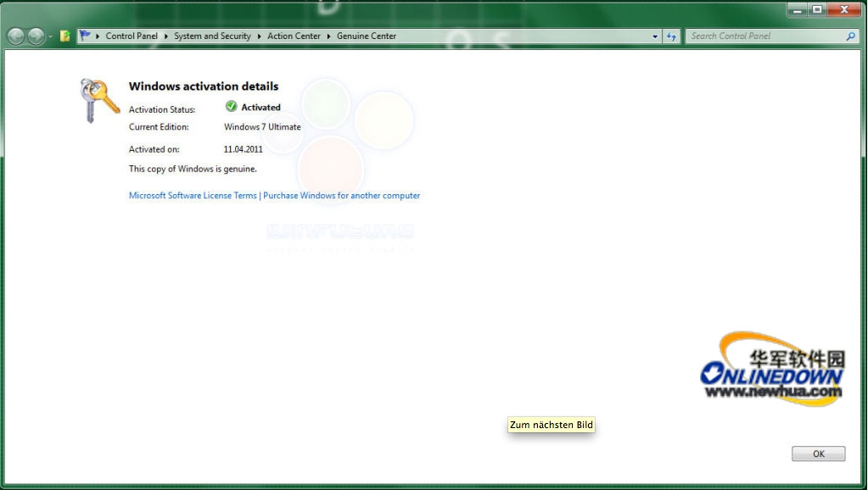The width and height of the screenshot is (868, 490).
Task: Maximize the Genuine Center window
Action: point(817,10)
